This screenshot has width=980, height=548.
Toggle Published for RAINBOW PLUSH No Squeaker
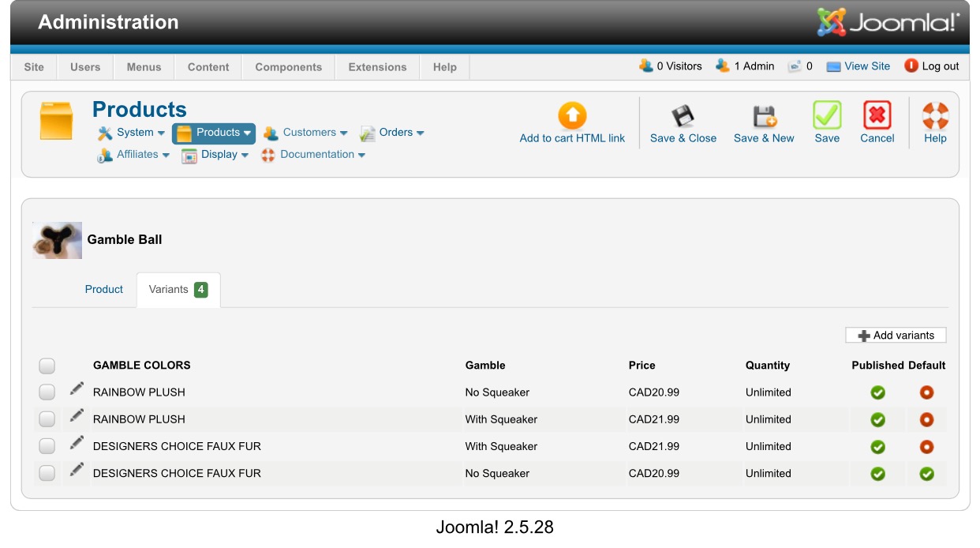point(877,392)
